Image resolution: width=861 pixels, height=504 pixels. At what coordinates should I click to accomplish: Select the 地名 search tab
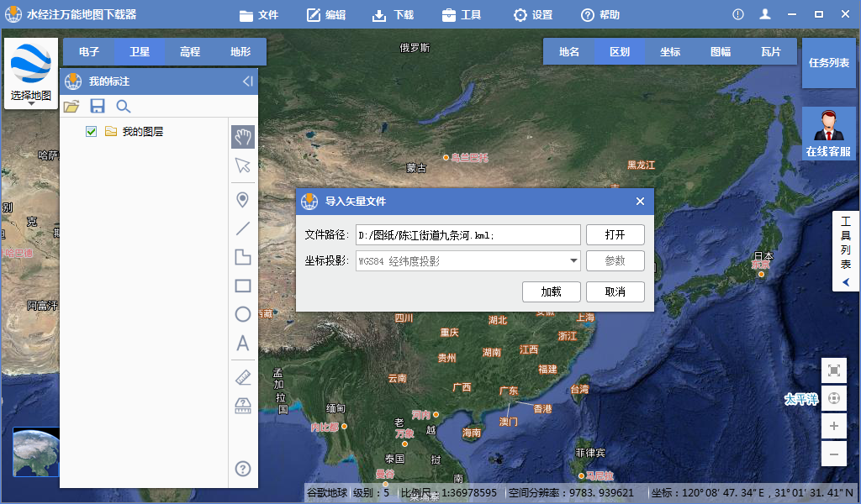pyautogui.click(x=569, y=51)
